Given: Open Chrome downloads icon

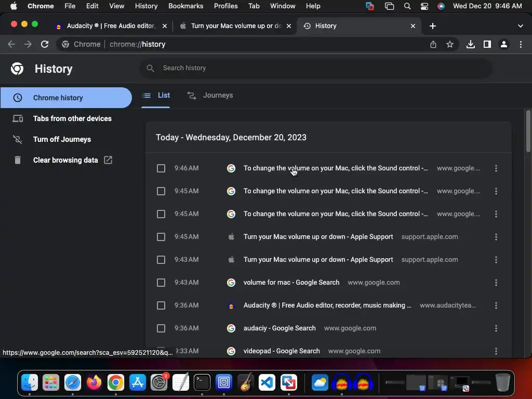Looking at the screenshot, I should pos(471,44).
